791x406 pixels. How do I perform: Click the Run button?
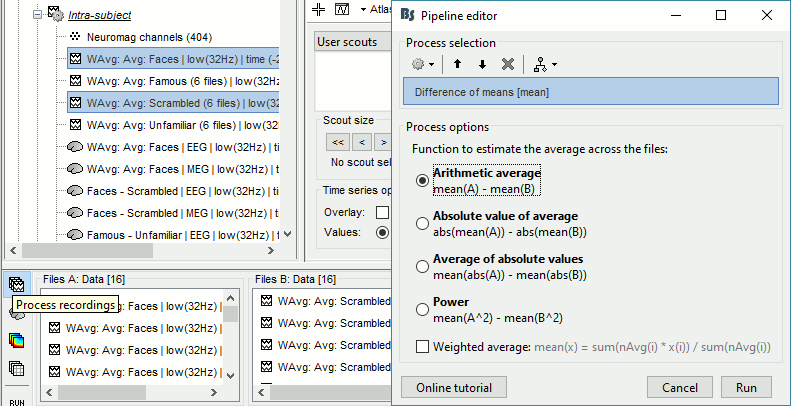pos(746,387)
